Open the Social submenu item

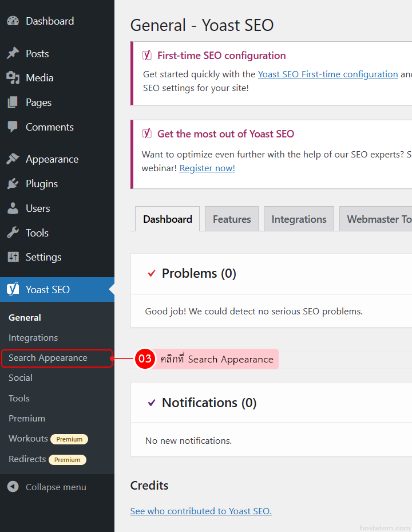(21, 378)
